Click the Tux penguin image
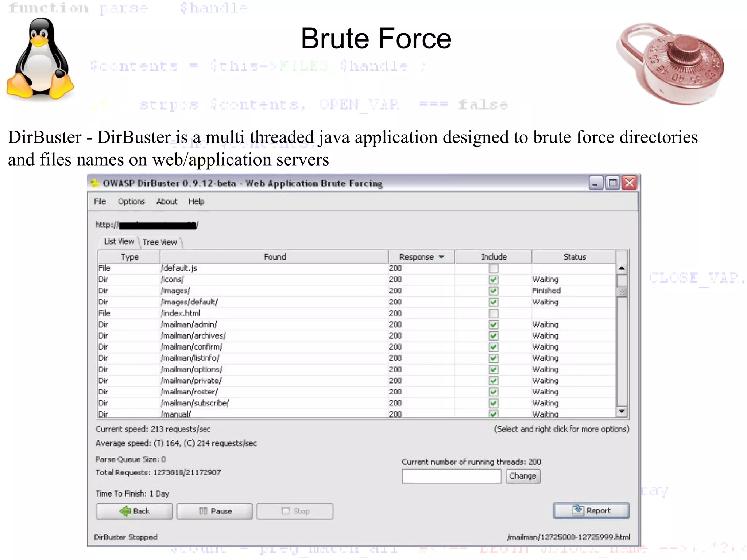 coord(40,58)
